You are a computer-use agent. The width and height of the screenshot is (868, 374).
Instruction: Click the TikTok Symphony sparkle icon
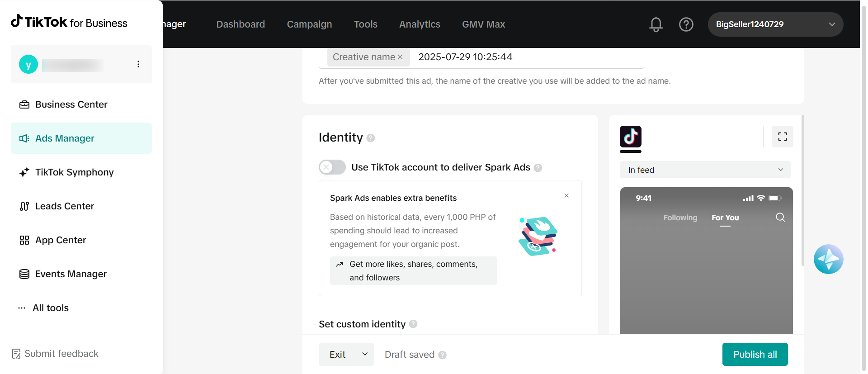(24, 172)
